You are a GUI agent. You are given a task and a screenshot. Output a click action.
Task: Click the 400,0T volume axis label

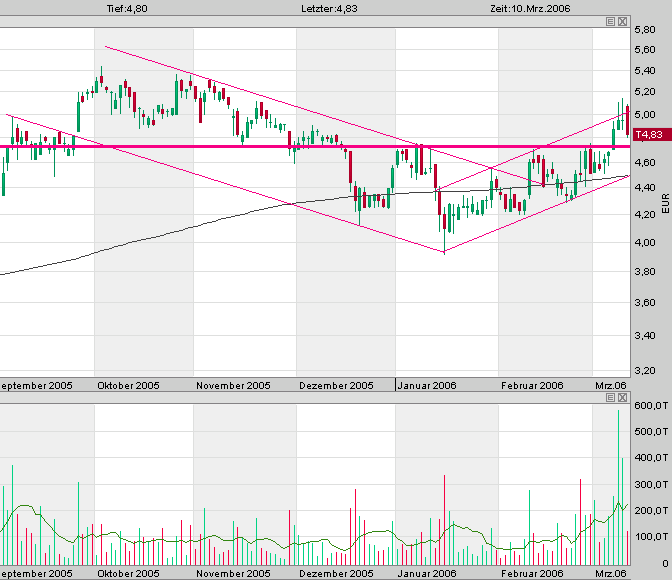coord(651,457)
